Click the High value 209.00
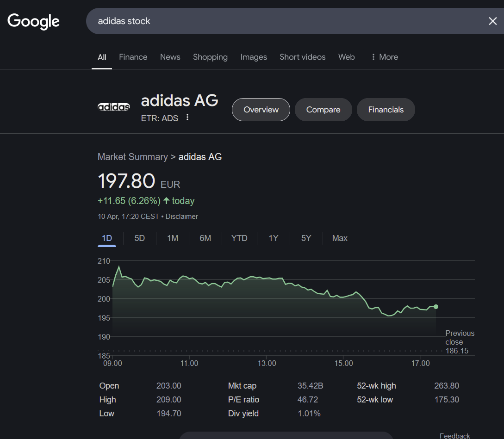The width and height of the screenshot is (504, 439). coord(169,400)
